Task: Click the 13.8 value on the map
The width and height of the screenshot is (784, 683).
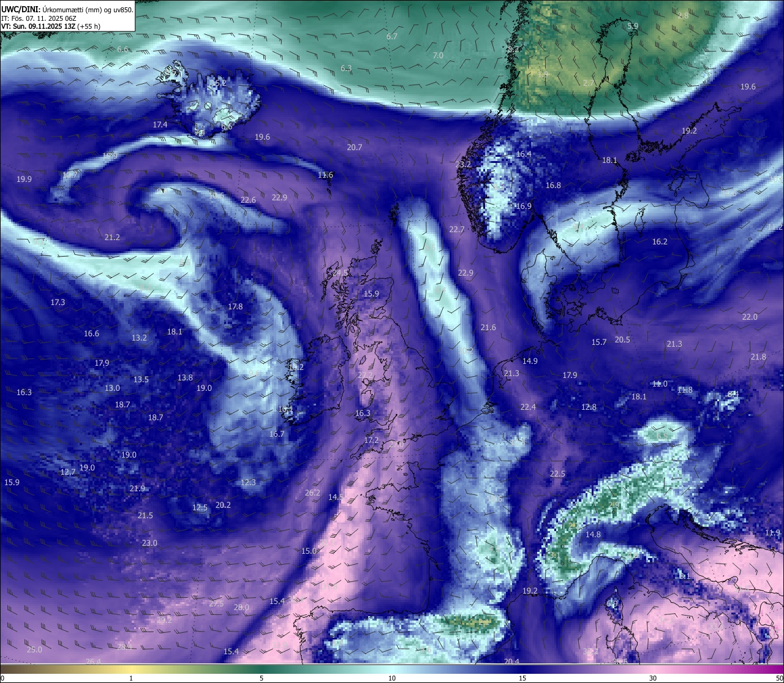Action: 185,378
